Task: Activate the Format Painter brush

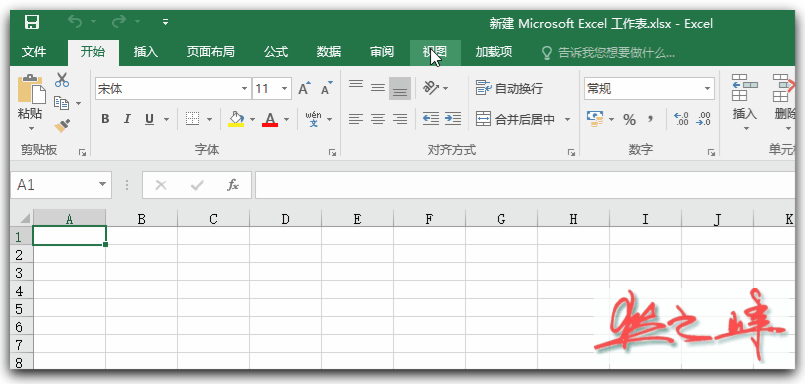Action: tap(62, 125)
